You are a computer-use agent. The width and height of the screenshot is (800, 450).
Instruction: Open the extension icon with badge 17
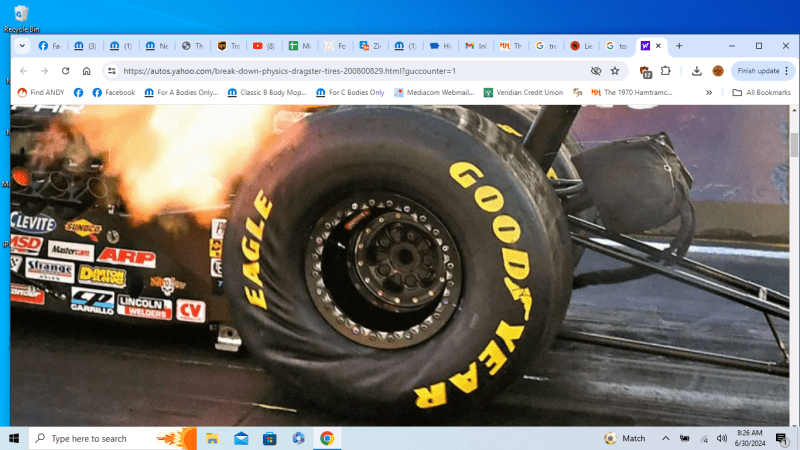(645, 72)
